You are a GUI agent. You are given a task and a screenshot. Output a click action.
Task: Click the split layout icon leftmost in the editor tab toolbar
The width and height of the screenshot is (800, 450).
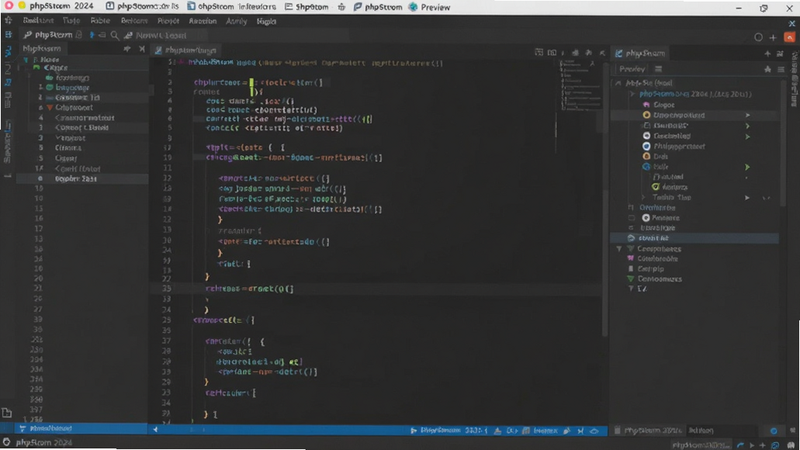[539, 53]
